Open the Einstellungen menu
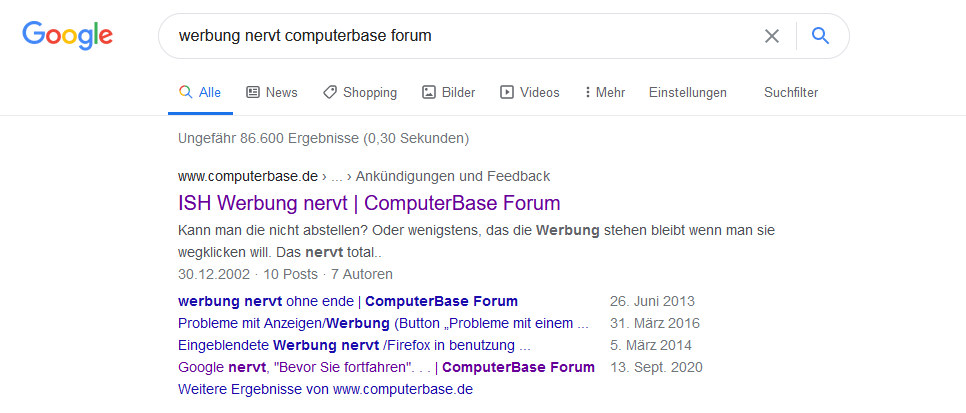 point(688,92)
